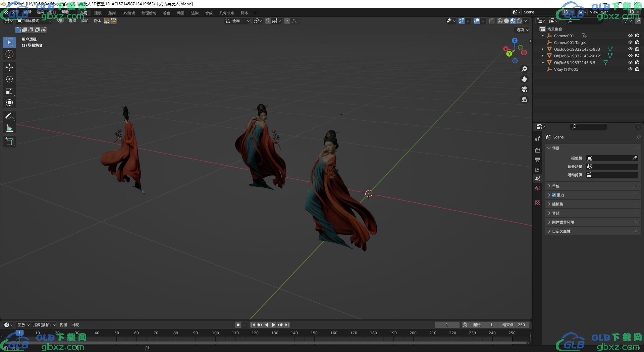
Task: Open the View Layer properties tab
Action: click(538, 169)
